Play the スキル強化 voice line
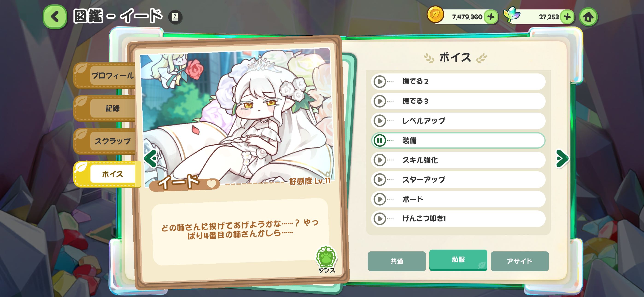 [x=380, y=160]
